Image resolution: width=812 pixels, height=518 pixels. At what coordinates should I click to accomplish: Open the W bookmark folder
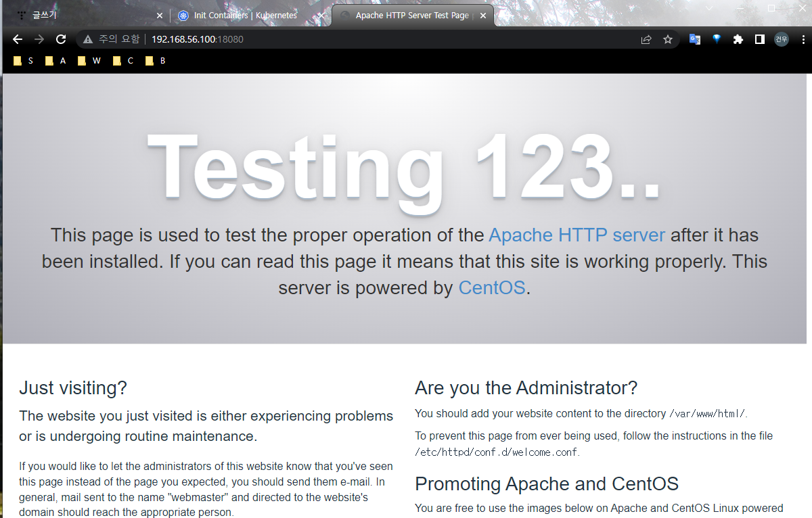(89, 61)
